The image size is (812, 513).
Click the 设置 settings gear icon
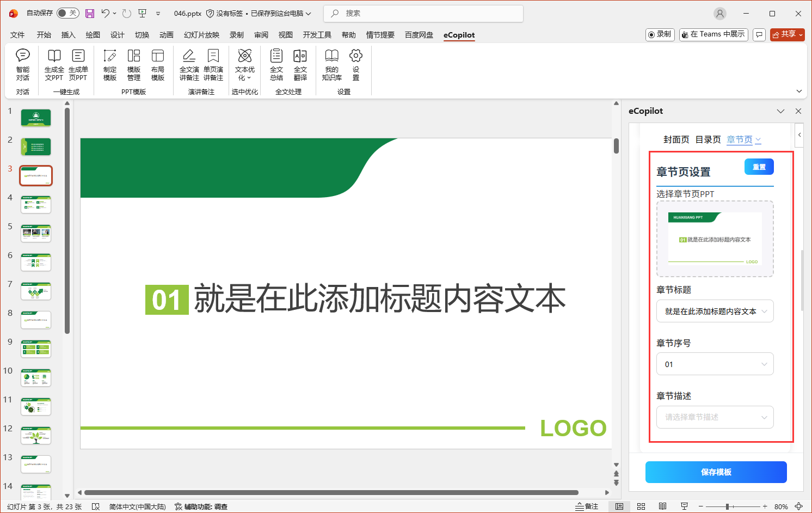click(x=355, y=64)
